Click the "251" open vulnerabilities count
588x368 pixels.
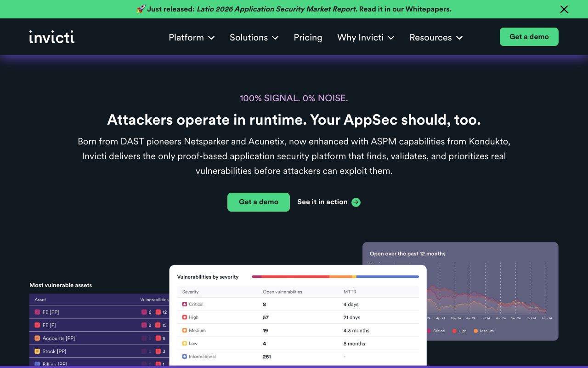tap(267, 356)
